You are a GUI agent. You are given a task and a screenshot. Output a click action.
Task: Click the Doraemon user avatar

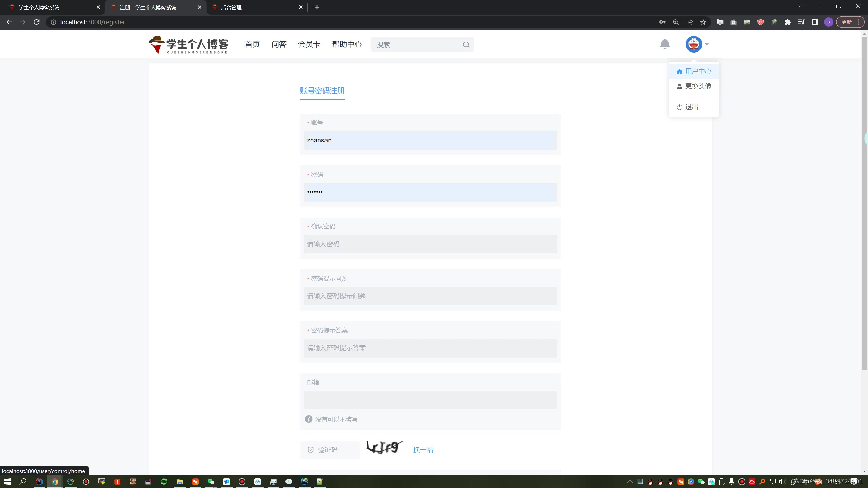pos(693,44)
